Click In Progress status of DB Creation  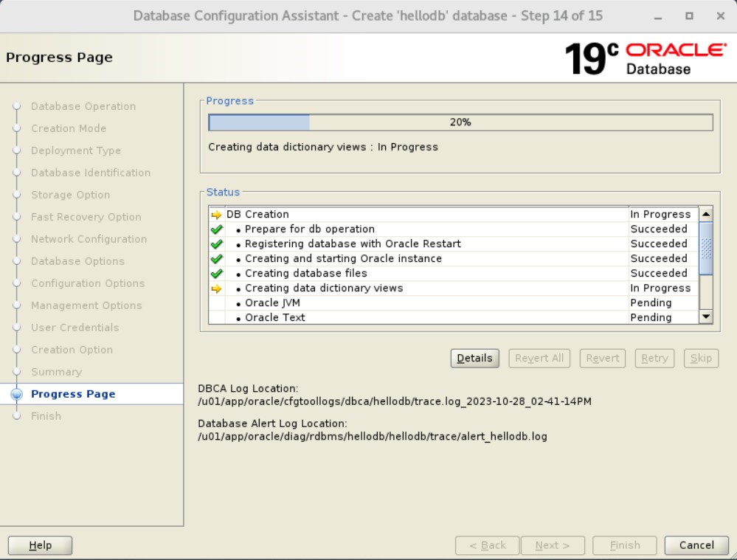[660, 215]
